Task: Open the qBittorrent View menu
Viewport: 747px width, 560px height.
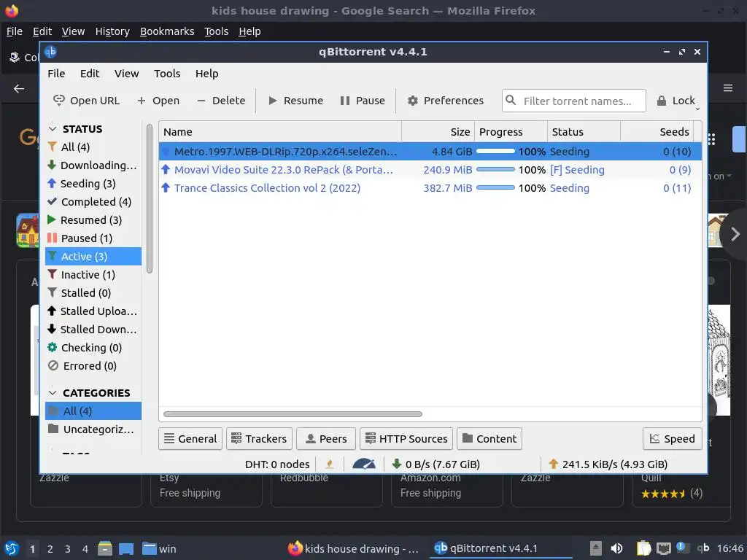Action: tap(126, 74)
